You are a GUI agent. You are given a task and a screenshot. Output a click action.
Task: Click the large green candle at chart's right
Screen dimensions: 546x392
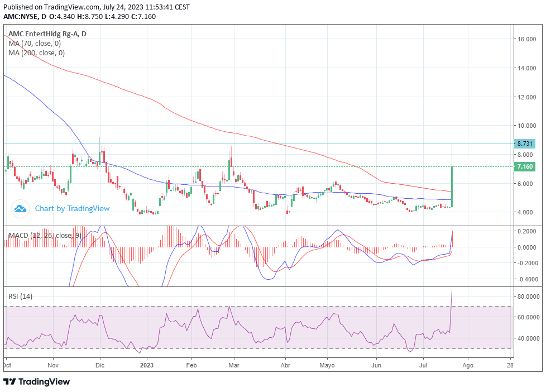452,187
